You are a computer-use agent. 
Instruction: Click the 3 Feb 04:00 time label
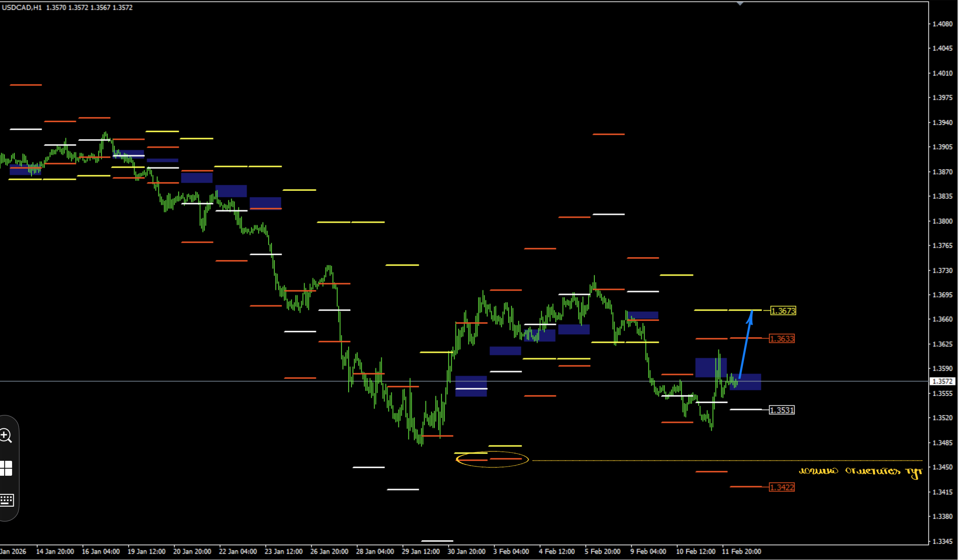(511, 551)
